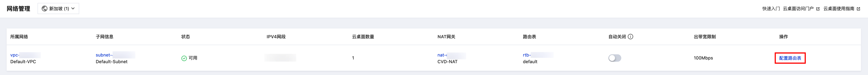Open the 快速入门 link

[771, 9]
